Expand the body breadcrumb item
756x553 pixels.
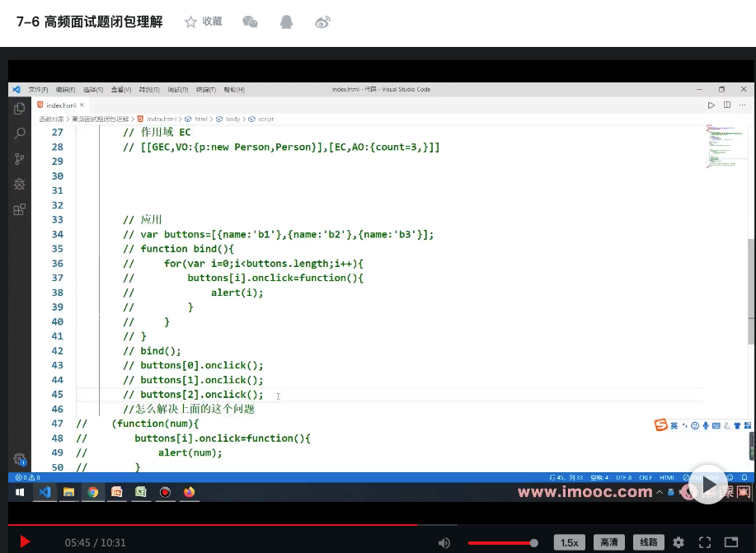232,119
